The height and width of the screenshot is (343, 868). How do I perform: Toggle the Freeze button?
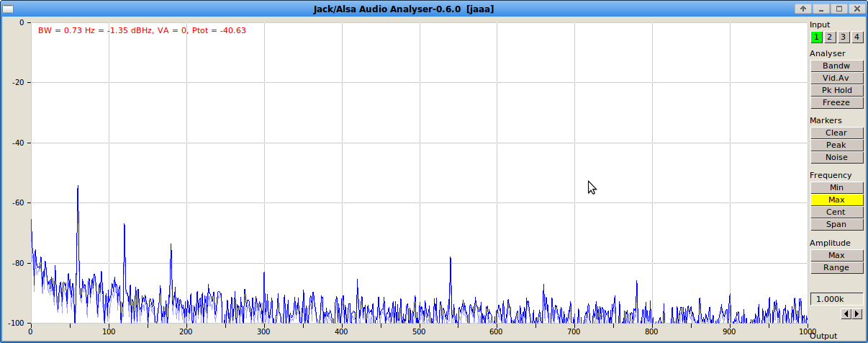point(836,102)
